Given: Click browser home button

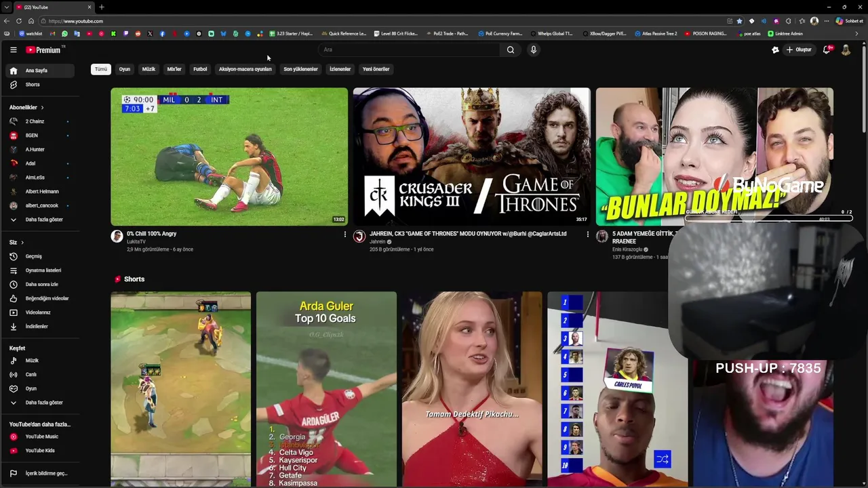Looking at the screenshot, I should pos(31,21).
